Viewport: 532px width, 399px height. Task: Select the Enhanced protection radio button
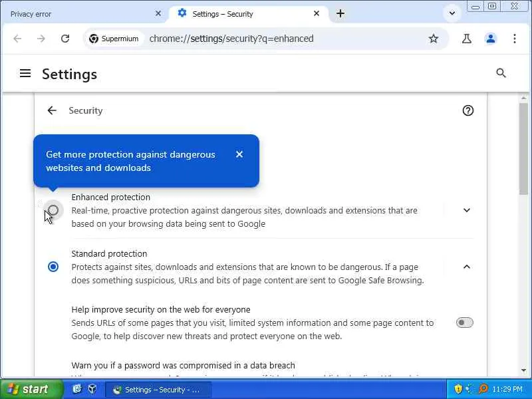click(x=53, y=210)
